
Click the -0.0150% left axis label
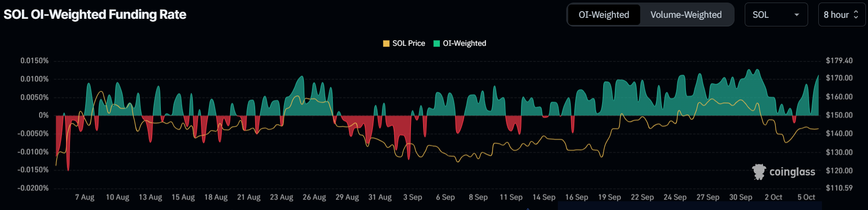pos(33,170)
